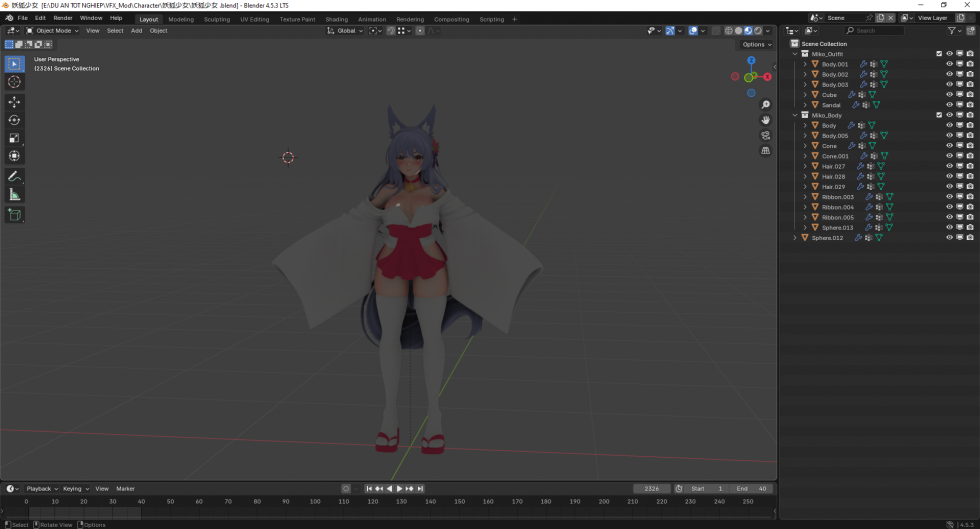Image resolution: width=980 pixels, height=529 pixels.
Task: Switch to Shading workspace tab
Action: 336,19
